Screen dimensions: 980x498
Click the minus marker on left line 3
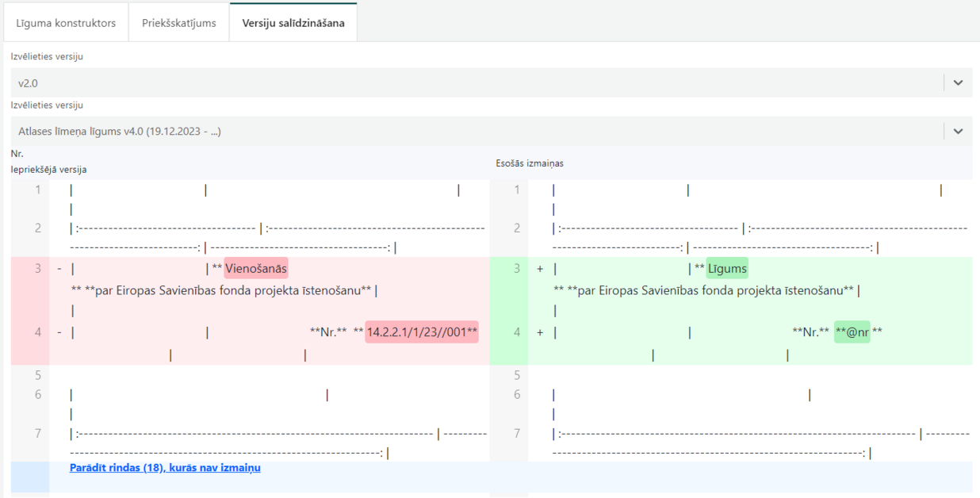pyautogui.click(x=59, y=269)
